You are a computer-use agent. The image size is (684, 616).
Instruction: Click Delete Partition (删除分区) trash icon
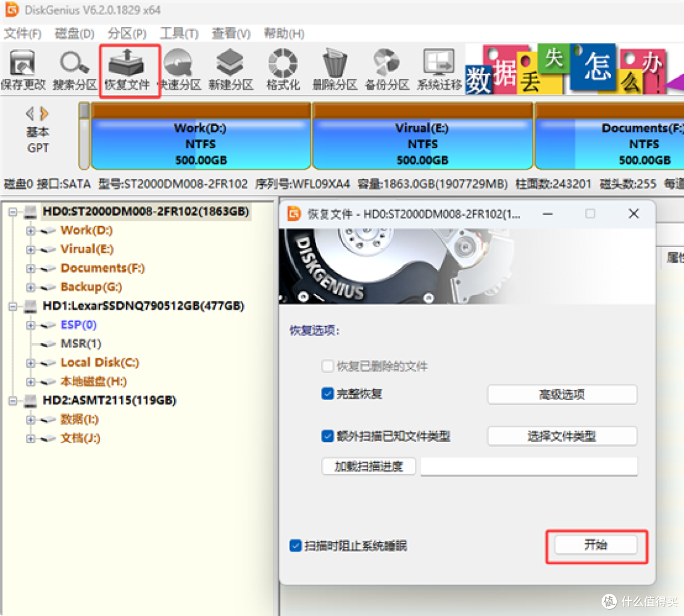pyautogui.click(x=335, y=70)
